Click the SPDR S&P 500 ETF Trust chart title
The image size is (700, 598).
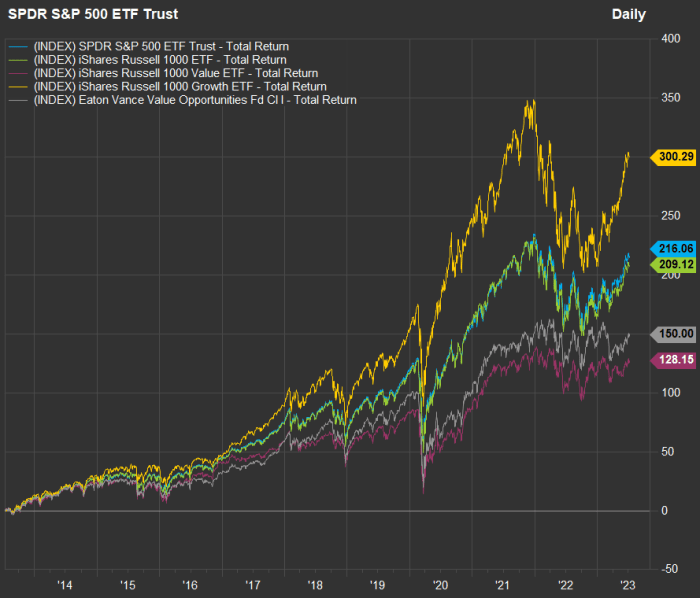93,14
